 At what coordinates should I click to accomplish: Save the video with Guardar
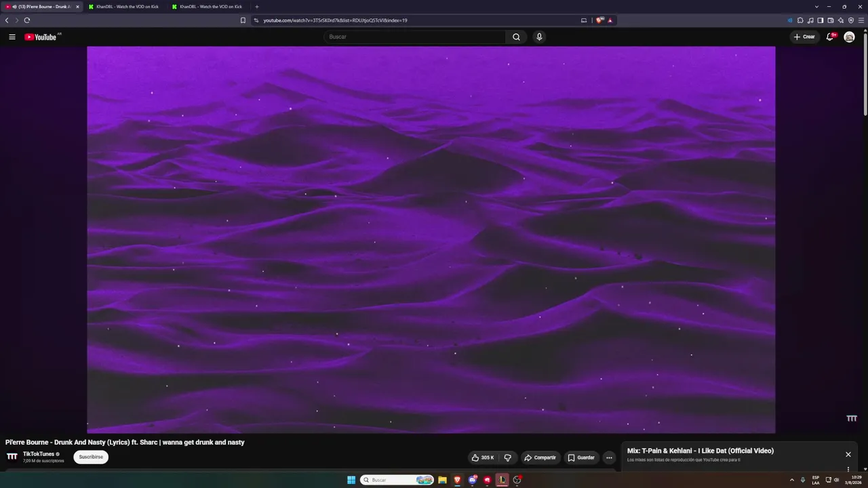point(582,457)
